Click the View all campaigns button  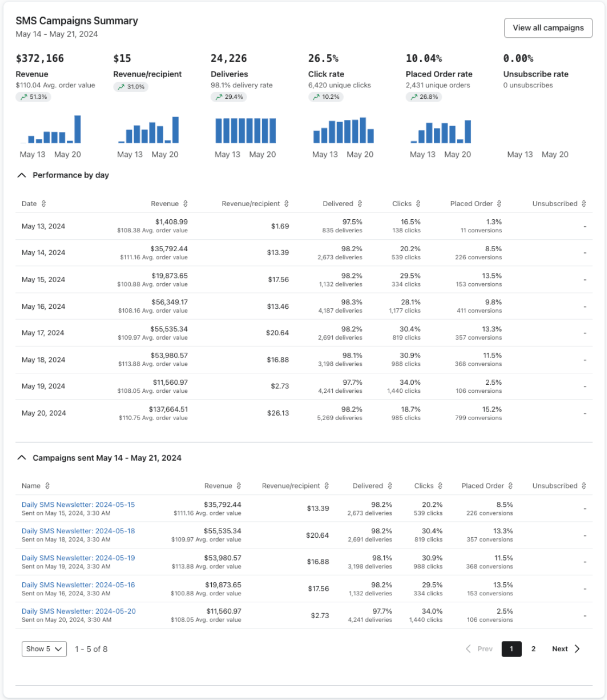[548, 28]
